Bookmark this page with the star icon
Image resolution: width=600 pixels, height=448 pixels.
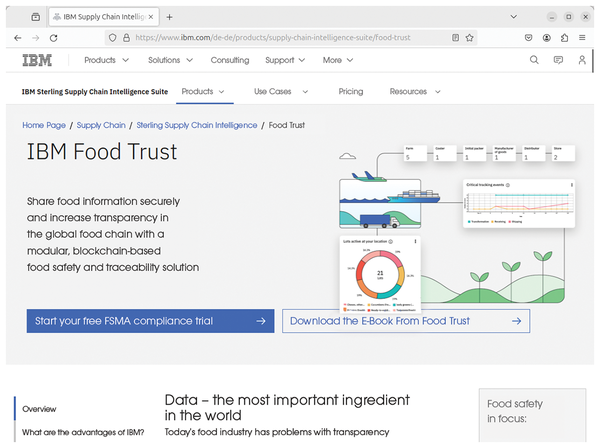(x=470, y=37)
